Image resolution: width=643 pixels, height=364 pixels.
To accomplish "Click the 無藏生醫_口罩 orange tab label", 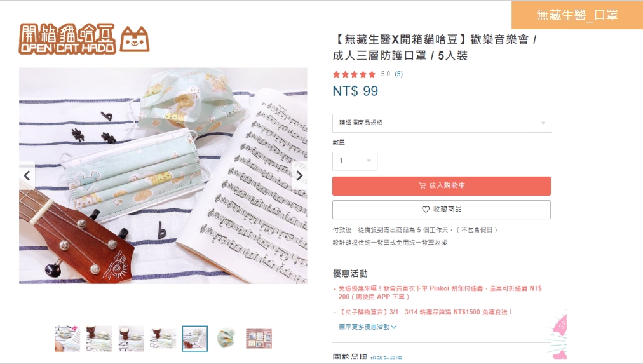I will pos(577,15).
